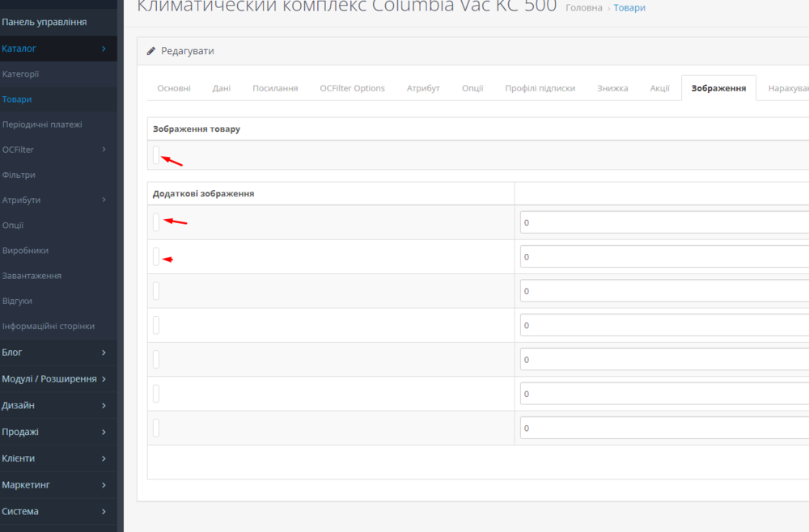
Task: Open Категорії in the sidebar
Action: pos(21,74)
